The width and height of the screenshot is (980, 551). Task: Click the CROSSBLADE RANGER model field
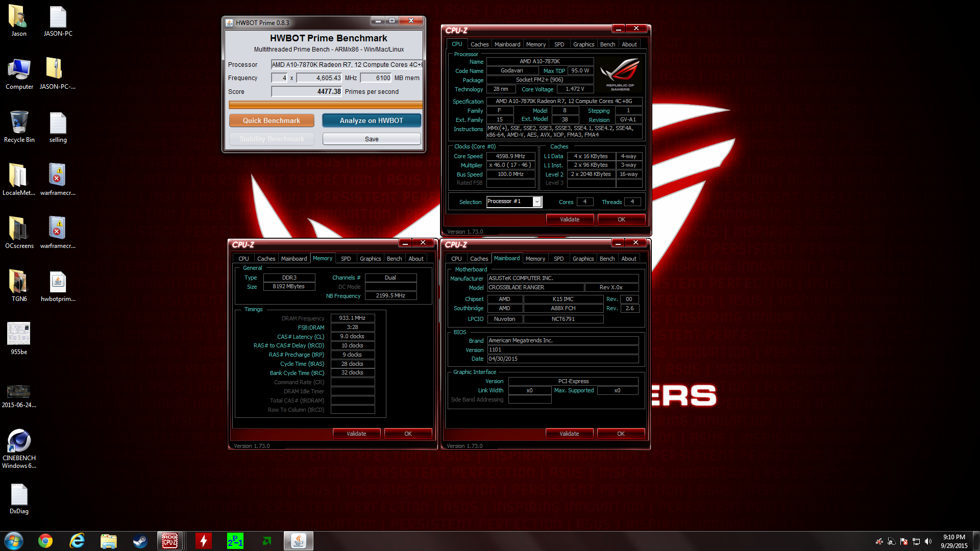(535, 287)
